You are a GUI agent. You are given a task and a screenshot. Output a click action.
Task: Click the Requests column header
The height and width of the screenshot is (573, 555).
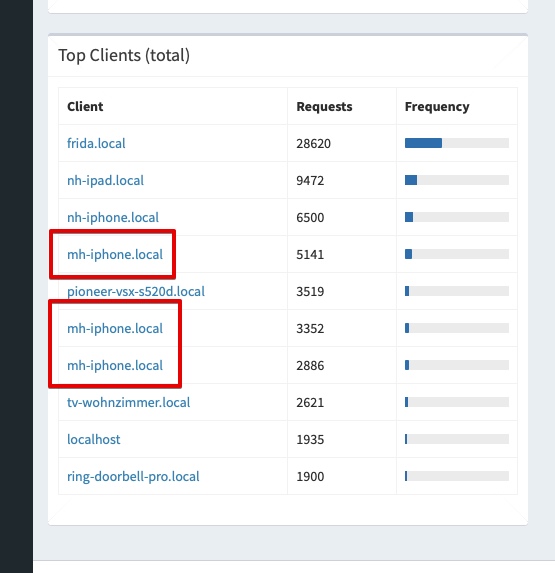tap(324, 106)
